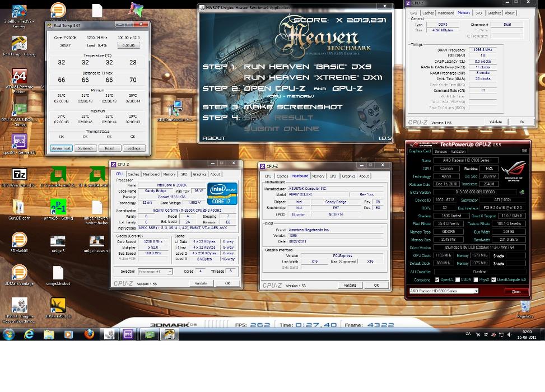545x392 pixels.
Task: Open Graphics tab in CPU-Z CPU window
Action: click(199, 175)
